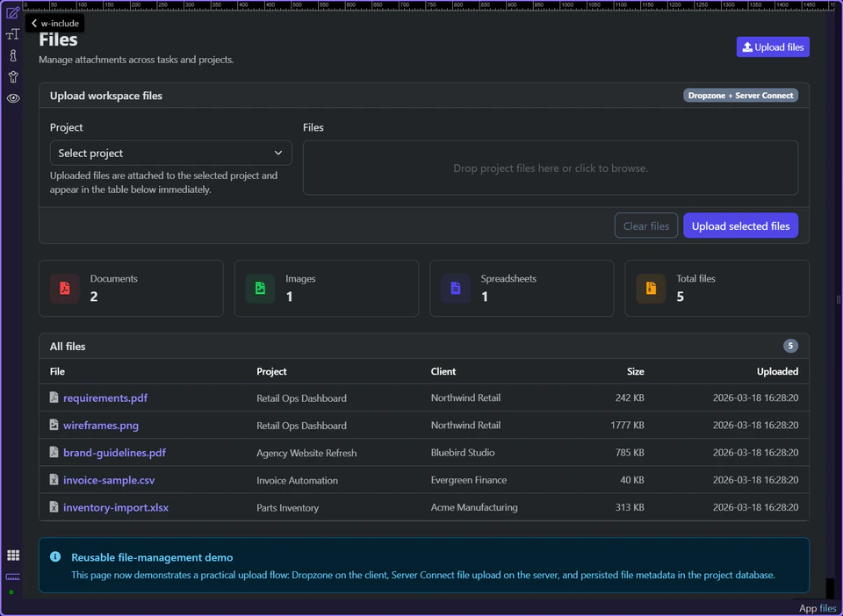Click the red PDF icon on the Documents card

65,288
